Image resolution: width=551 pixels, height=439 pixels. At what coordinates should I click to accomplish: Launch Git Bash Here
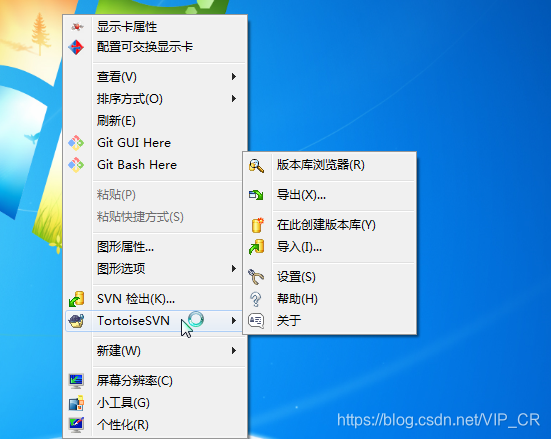click(x=155, y=165)
